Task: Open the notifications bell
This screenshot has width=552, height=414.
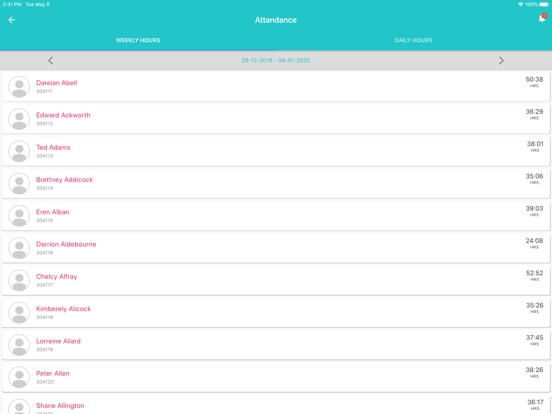Action: pos(542,19)
